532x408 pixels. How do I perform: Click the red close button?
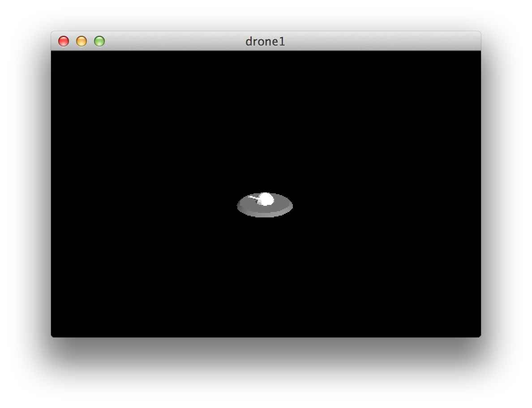(x=64, y=41)
